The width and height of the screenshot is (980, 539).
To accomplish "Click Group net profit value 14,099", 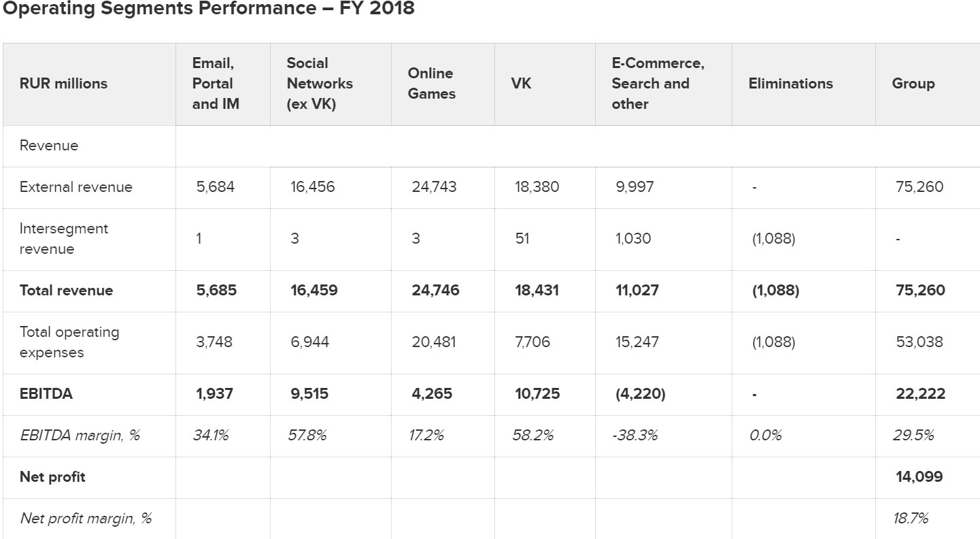I will (x=919, y=477).
